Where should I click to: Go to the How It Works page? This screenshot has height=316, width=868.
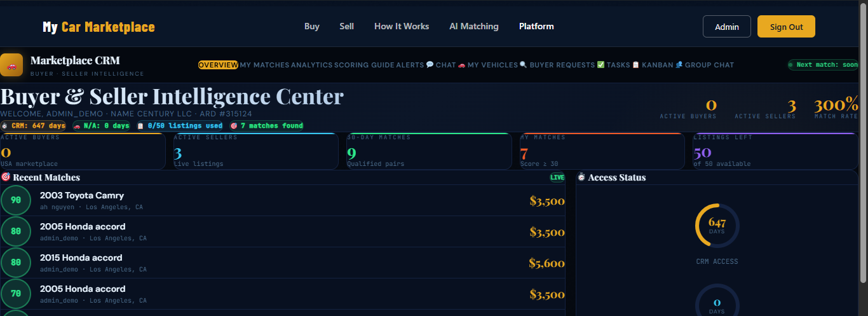tap(402, 27)
